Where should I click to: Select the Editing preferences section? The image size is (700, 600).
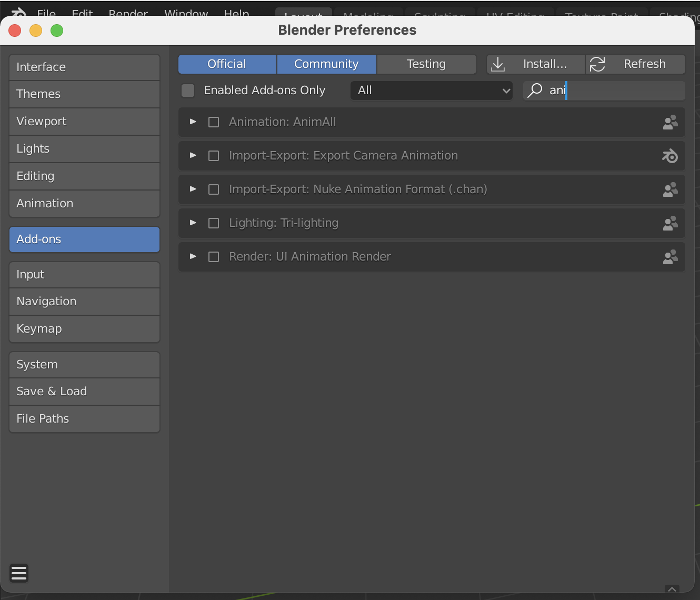pos(84,176)
